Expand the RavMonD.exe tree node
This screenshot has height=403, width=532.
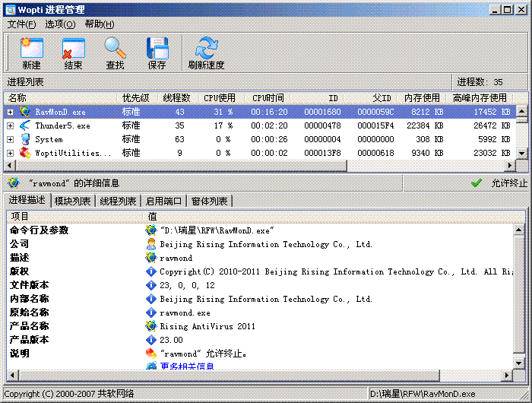[11, 112]
